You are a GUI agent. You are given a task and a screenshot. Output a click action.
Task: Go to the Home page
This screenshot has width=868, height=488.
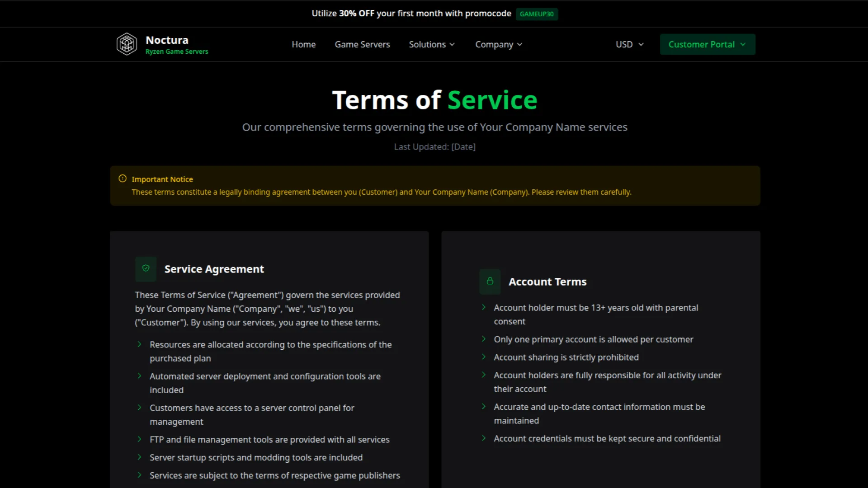tap(303, 44)
